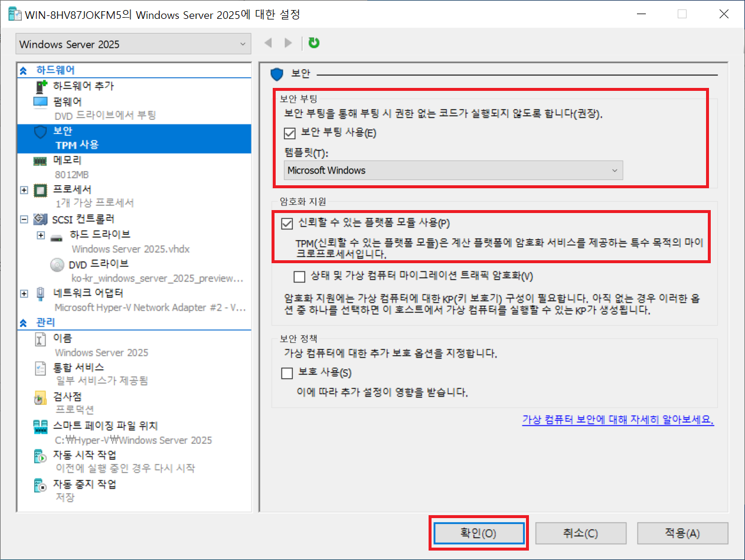Enable the Shielding (보호 사용) checkbox
Image resolution: width=745 pixels, height=560 pixels.
(287, 373)
